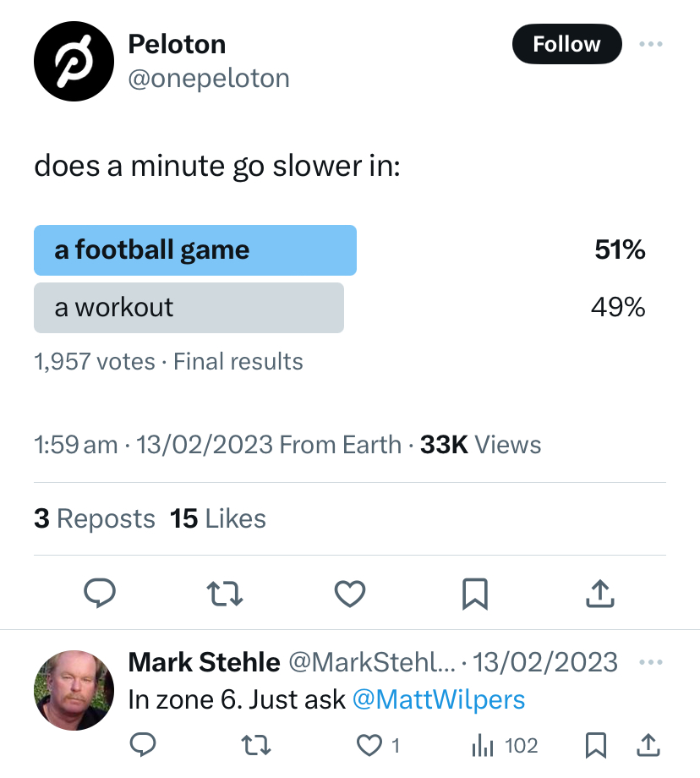Viewport: 700px width, 778px height.
Task: Share Mark Stehle's reply
Action: click(647, 745)
